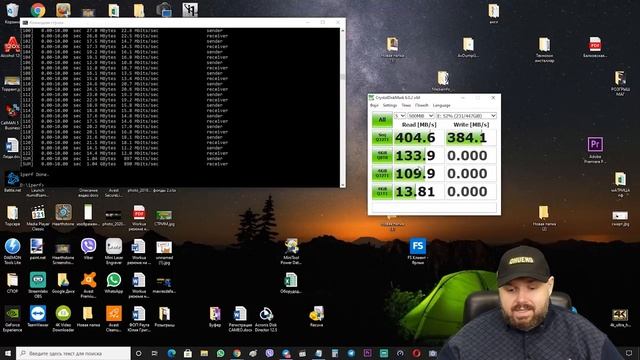Open the FS Client desktop shortcut
Screen dimensions: 640x360
pos(418,251)
